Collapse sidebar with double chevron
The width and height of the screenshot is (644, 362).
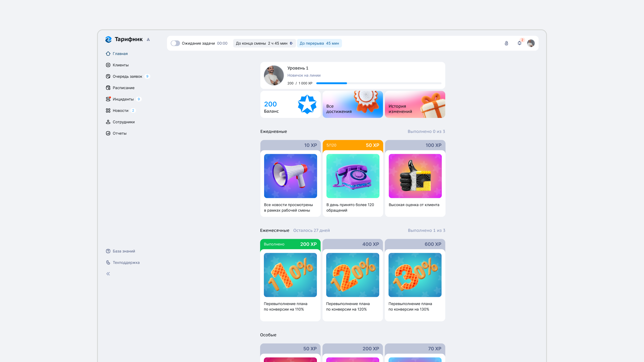point(108,274)
